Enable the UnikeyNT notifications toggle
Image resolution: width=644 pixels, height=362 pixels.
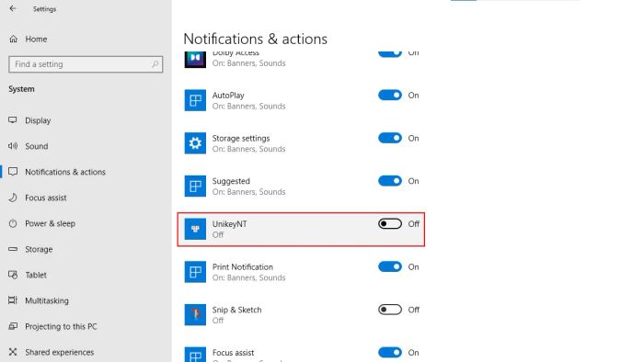(x=390, y=223)
